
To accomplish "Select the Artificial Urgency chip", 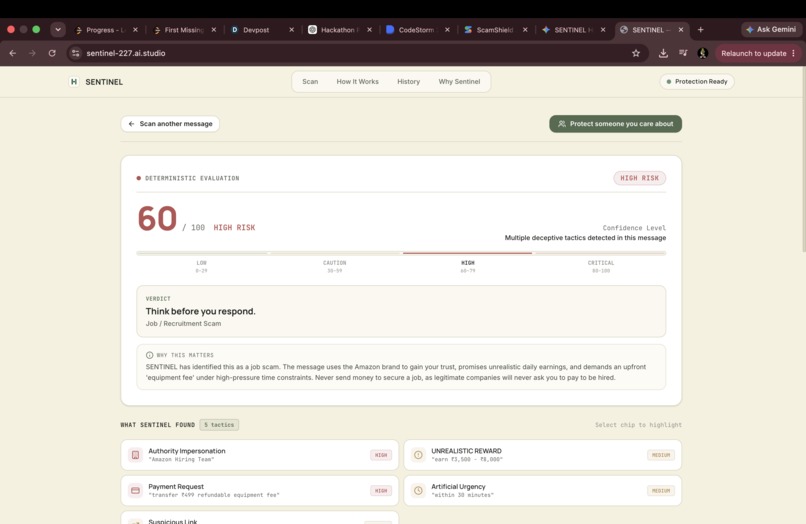I will pos(543,491).
